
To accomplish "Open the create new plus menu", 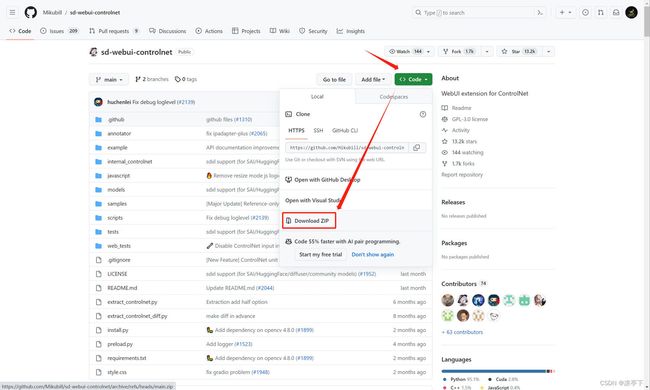I will click(565, 12).
